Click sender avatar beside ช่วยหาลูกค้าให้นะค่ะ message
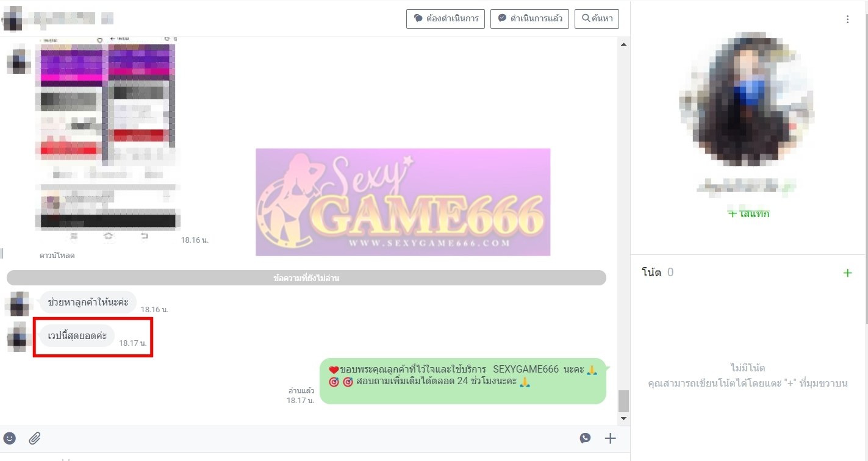The image size is (868, 461). click(18, 303)
